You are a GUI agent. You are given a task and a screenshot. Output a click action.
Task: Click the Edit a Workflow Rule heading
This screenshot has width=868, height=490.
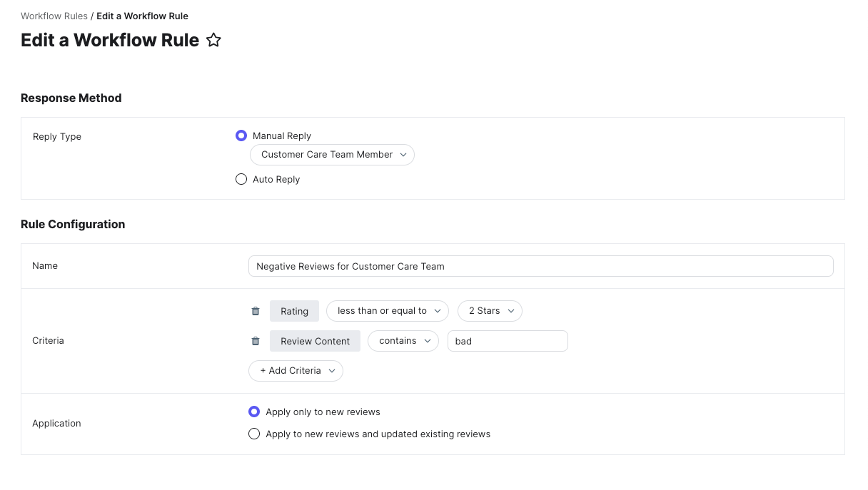pyautogui.click(x=109, y=41)
